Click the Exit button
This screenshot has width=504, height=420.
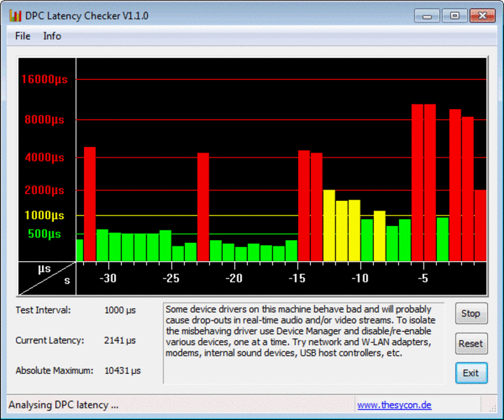(471, 373)
